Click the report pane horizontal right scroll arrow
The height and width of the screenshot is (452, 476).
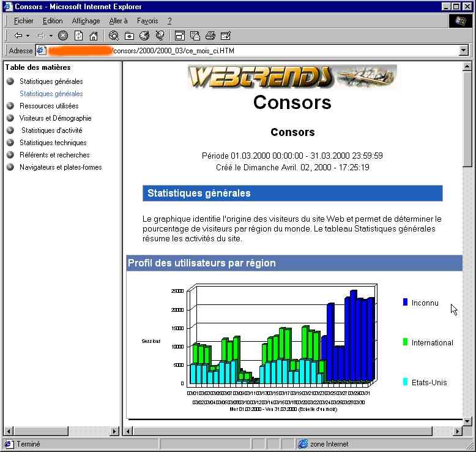point(458,431)
